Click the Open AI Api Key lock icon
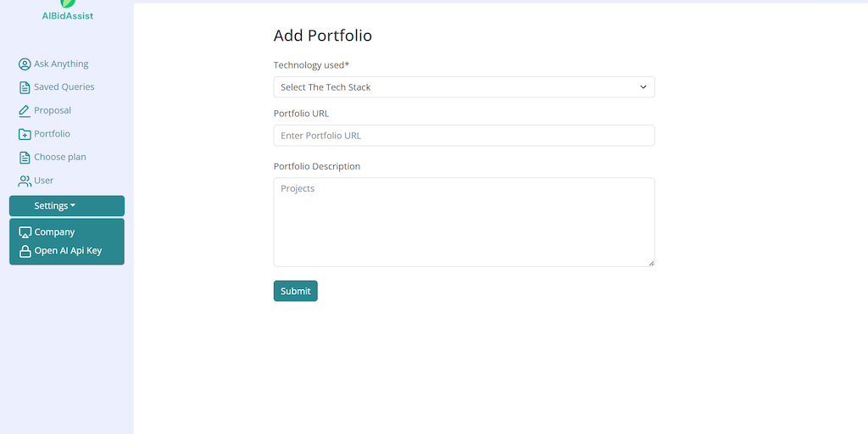The image size is (868, 434). (25, 251)
